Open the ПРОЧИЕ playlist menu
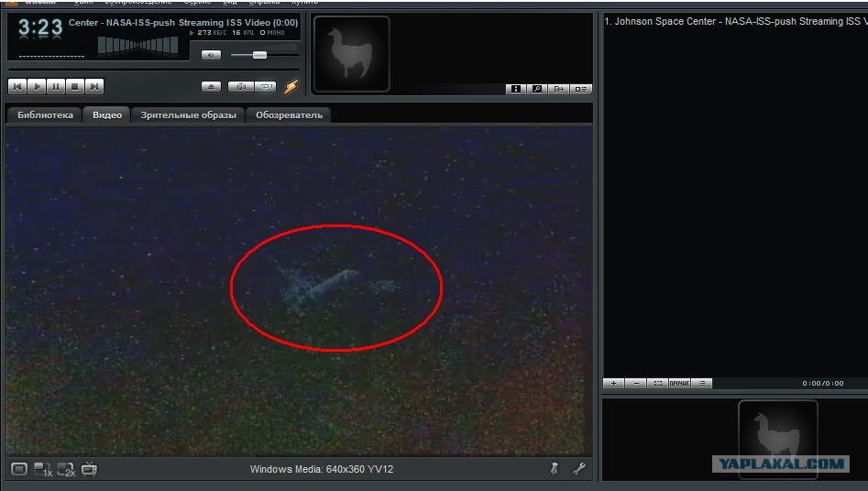 coord(680,383)
